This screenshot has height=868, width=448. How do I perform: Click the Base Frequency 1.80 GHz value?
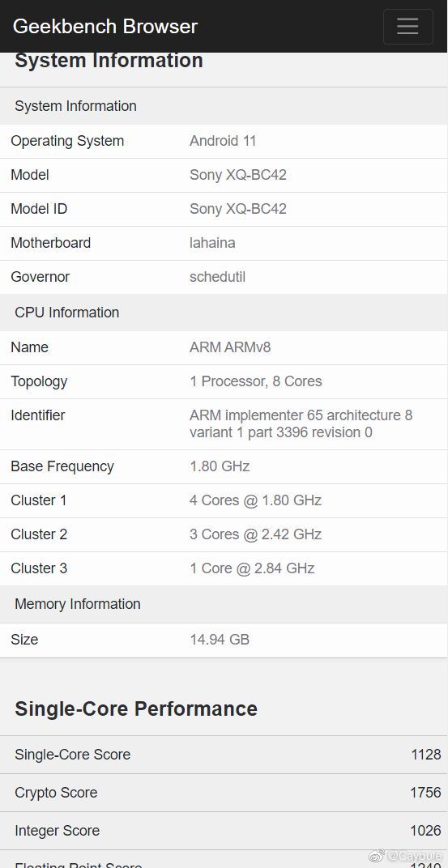pos(220,466)
